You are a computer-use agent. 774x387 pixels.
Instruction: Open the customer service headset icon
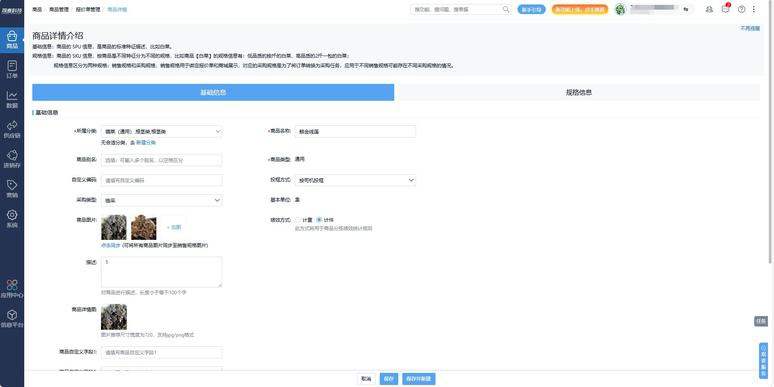point(709,9)
